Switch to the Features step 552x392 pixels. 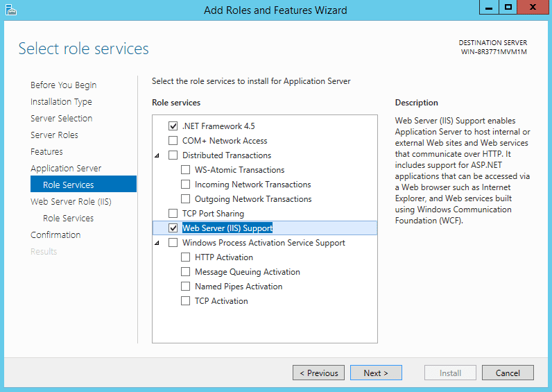pos(46,151)
